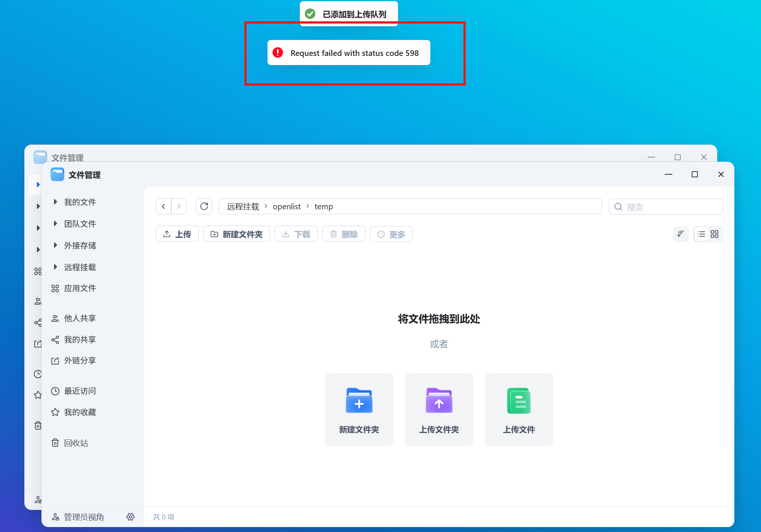Expand the 远程挂载 section
This screenshot has width=761, height=532.
point(56,267)
